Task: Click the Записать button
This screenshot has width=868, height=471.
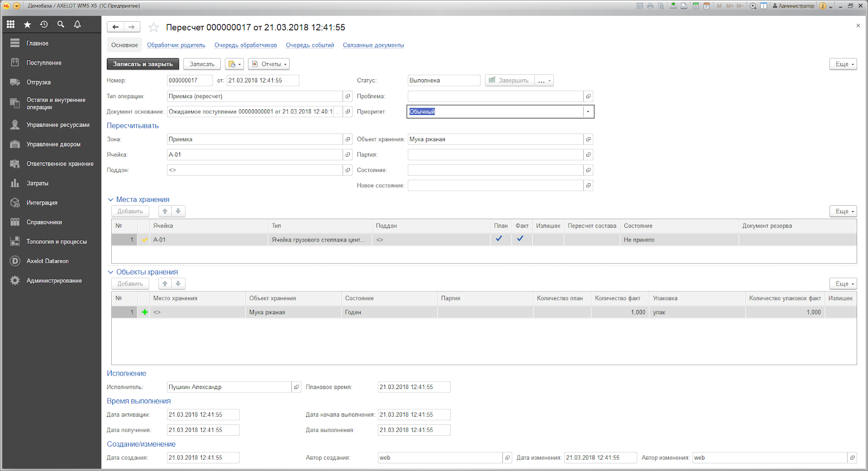Action: coord(202,64)
